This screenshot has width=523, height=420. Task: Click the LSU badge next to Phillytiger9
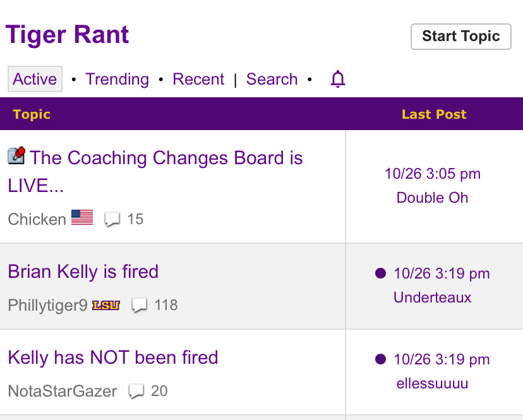tap(105, 306)
